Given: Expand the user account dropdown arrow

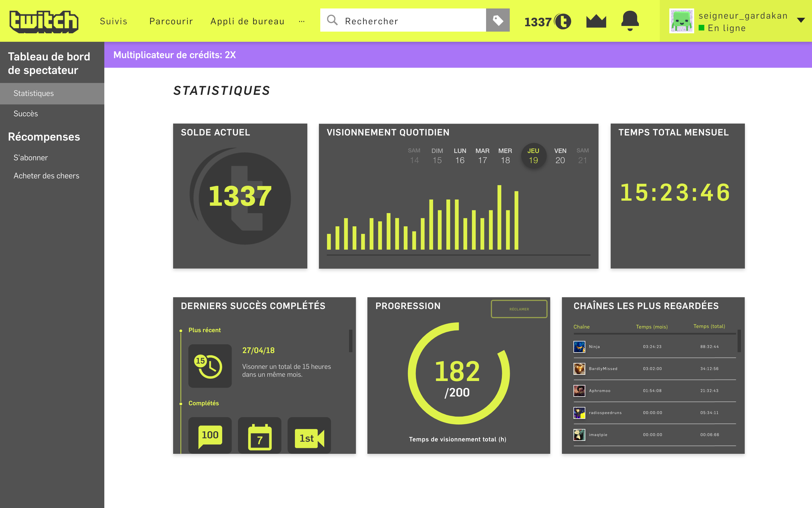Looking at the screenshot, I should [801, 20].
